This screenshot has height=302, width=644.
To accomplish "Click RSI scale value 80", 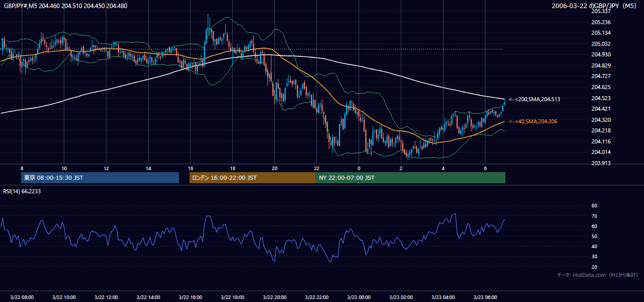I will [x=594, y=206].
